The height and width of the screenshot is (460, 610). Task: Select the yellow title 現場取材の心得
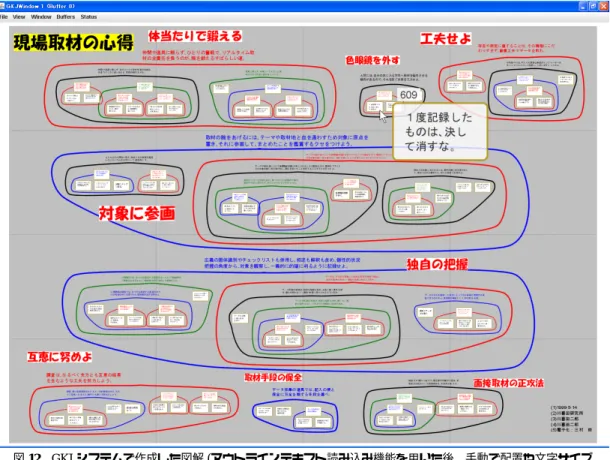pos(73,43)
